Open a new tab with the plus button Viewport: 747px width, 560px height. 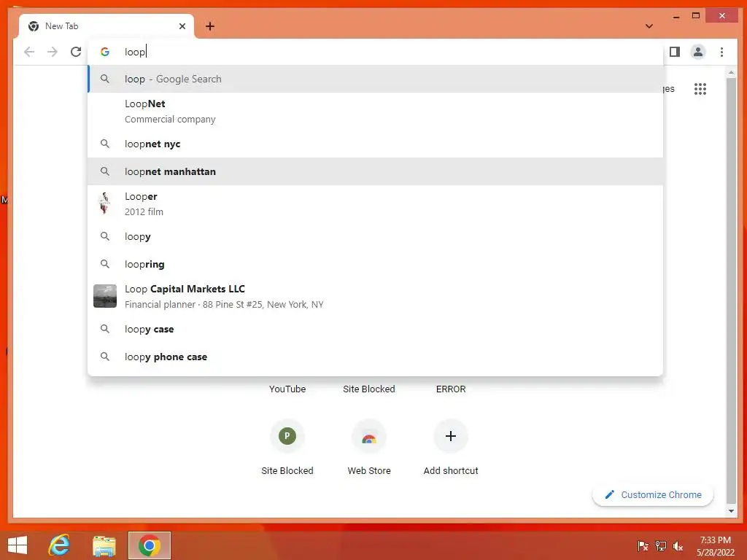210,26
